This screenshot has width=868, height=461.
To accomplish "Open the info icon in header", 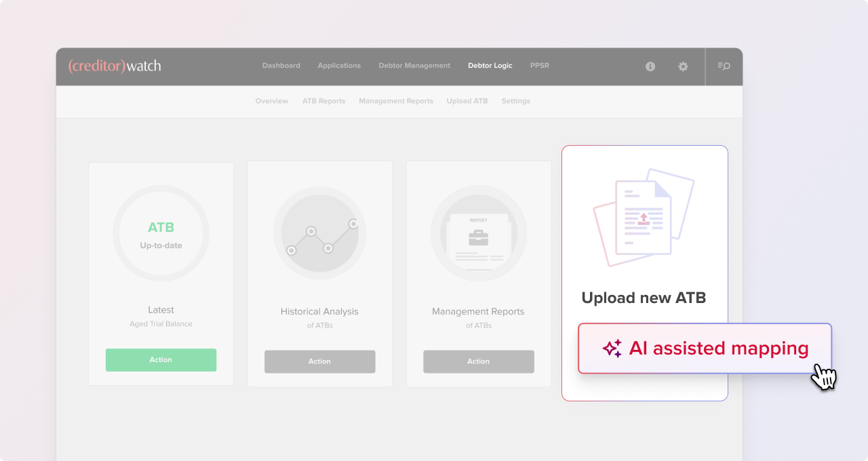I will [650, 66].
